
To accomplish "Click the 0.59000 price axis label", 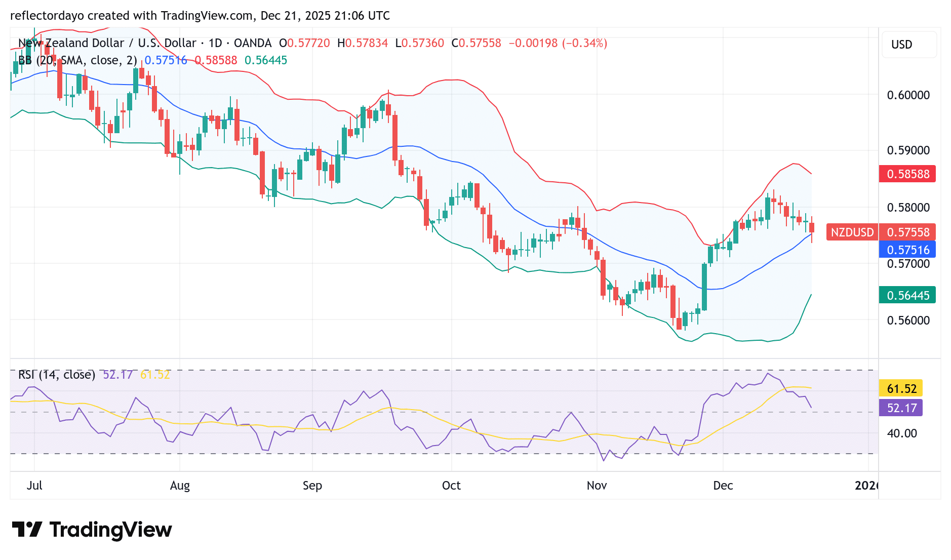I will (x=908, y=150).
